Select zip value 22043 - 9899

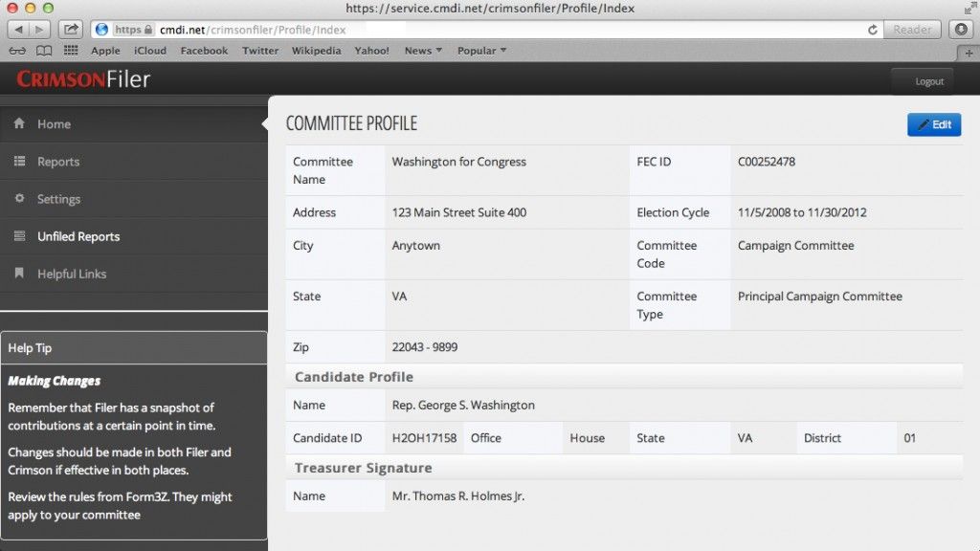pos(424,346)
